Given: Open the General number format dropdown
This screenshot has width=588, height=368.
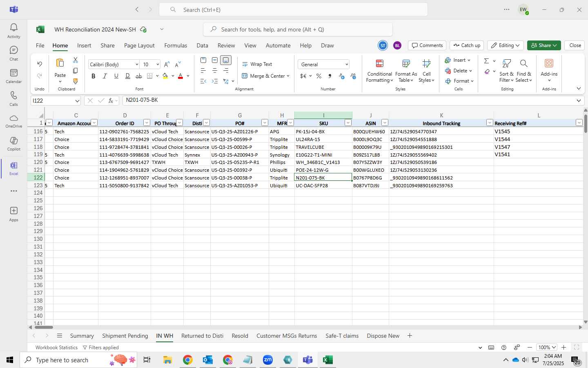Looking at the screenshot, I should (x=347, y=65).
